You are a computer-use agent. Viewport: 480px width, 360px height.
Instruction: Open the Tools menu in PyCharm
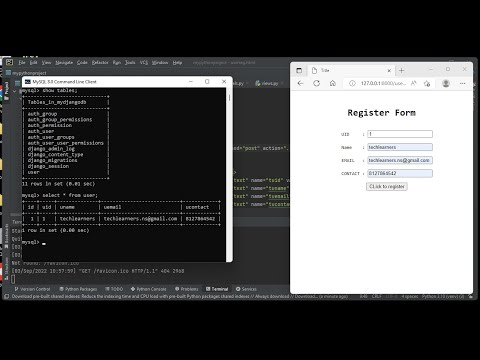(130, 62)
